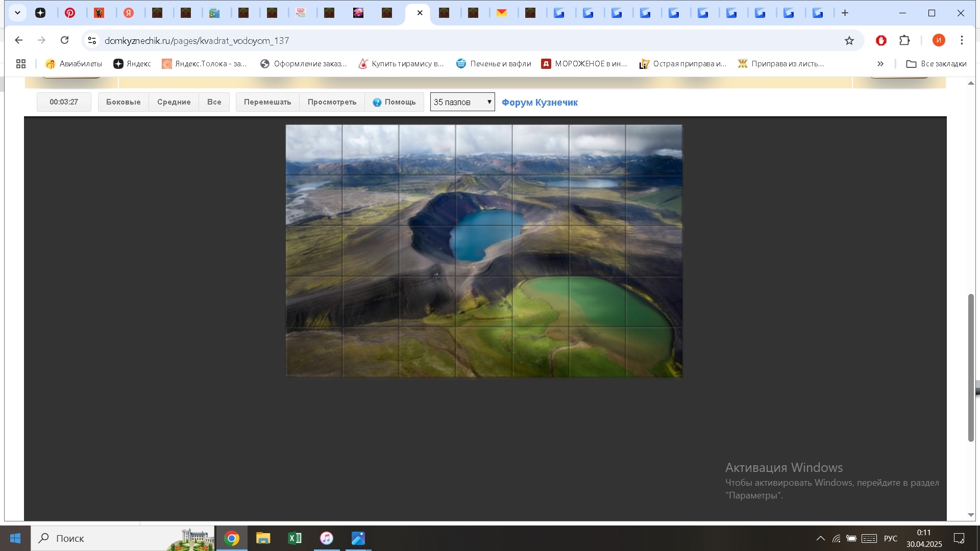This screenshot has width=980, height=551.
Task: Open the Chrome profile avatar
Action: 939,40
